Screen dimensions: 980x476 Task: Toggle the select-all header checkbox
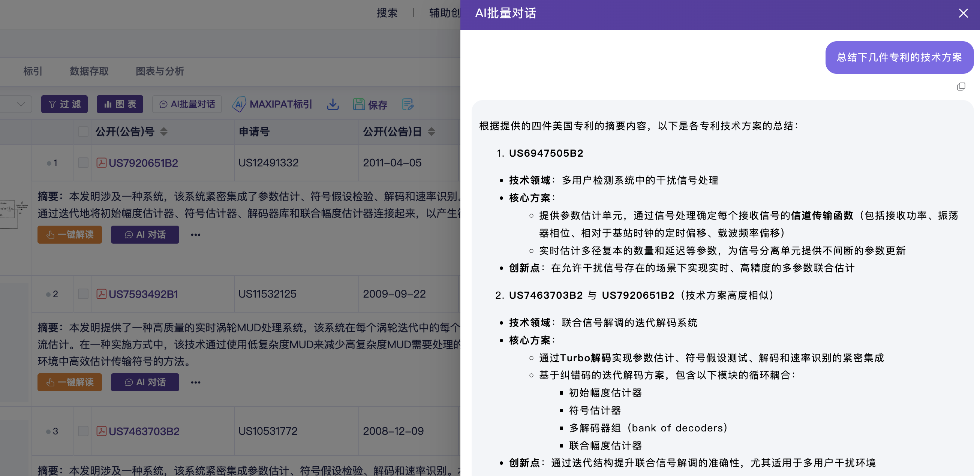[83, 132]
